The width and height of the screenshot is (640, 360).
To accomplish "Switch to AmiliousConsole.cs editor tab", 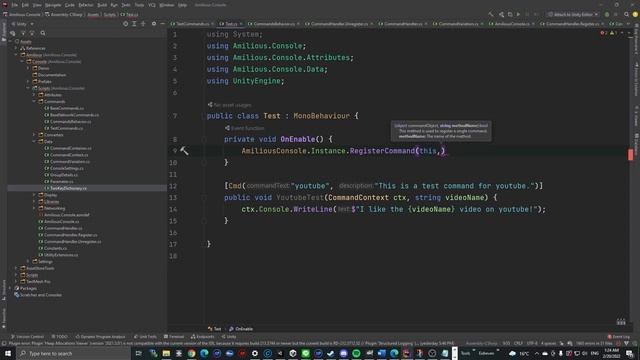I will 511,24.
